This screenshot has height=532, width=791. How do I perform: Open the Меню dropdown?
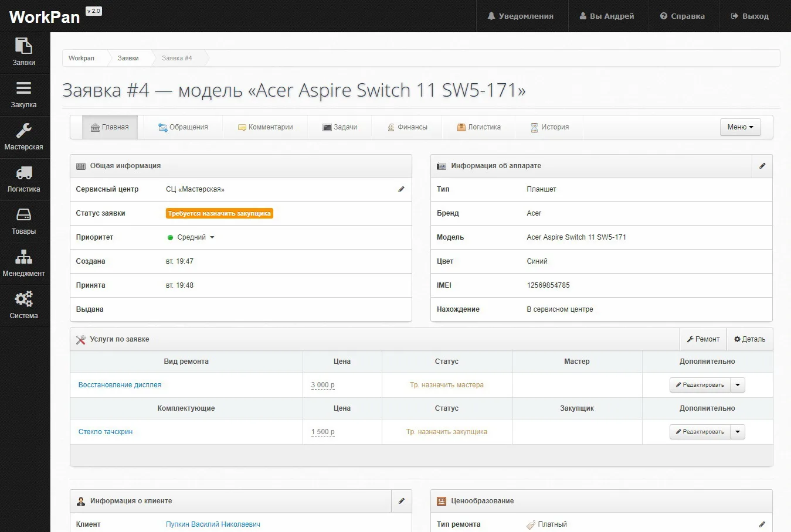(x=740, y=127)
